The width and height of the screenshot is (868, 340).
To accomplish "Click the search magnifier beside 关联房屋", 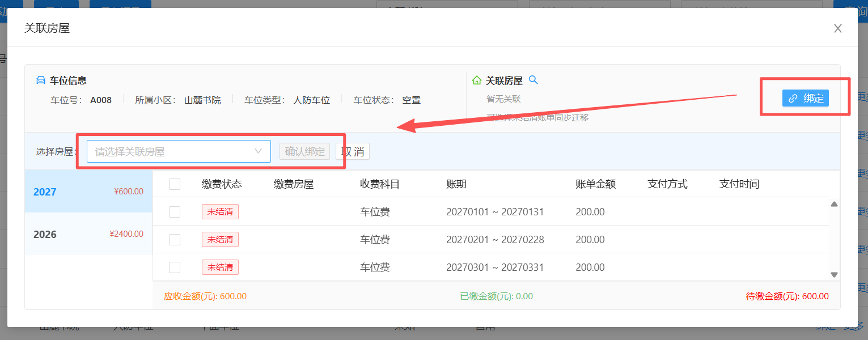I will [533, 80].
